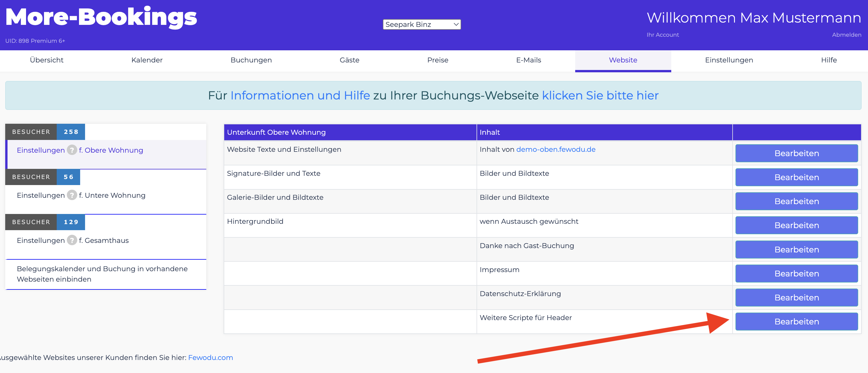868x373 pixels.
Task: Edit Website Texte und Einstellungen row
Action: coord(797,153)
